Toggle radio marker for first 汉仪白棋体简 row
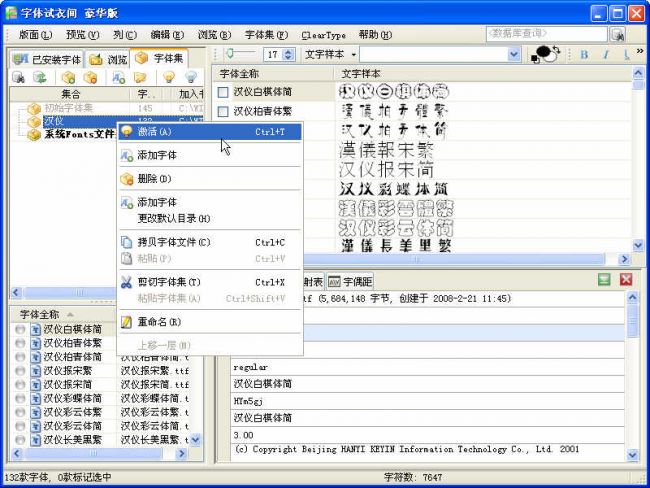Image resolution: width=650 pixels, height=488 pixels. click(20, 329)
